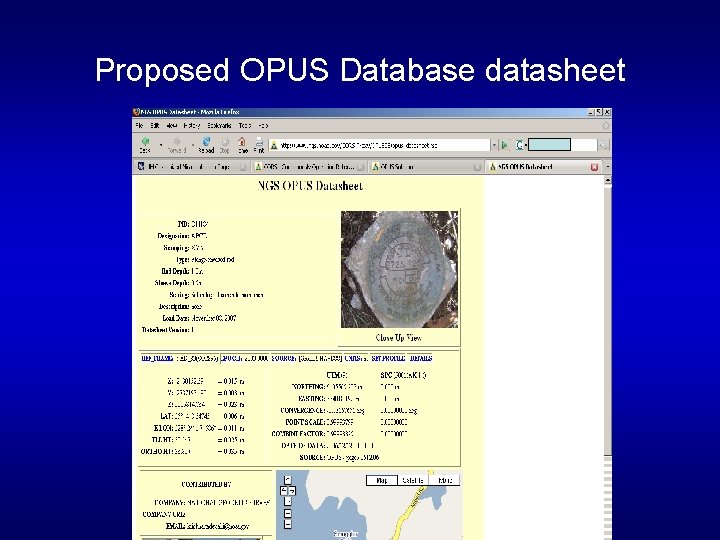Open the Bookmarks menu
Image resolution: width=720 pixels, height=540 pixels.
coord(219,125)
